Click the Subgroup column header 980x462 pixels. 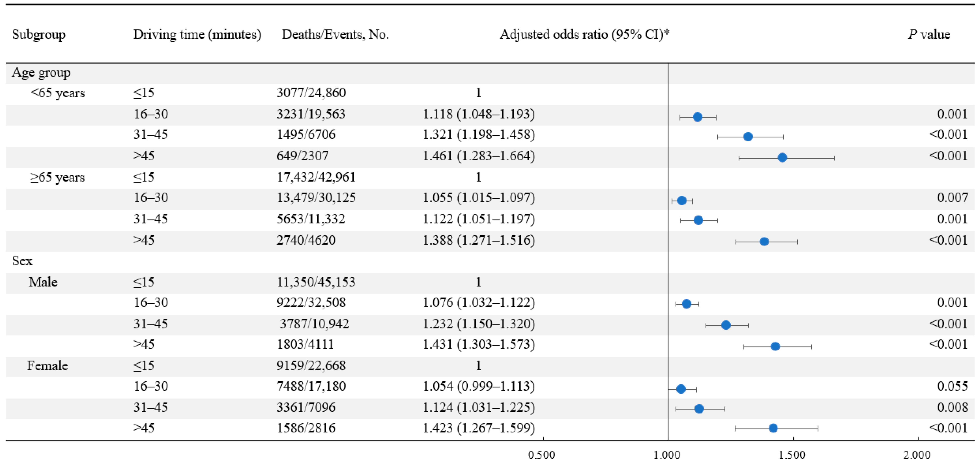[x=39, y=35]
